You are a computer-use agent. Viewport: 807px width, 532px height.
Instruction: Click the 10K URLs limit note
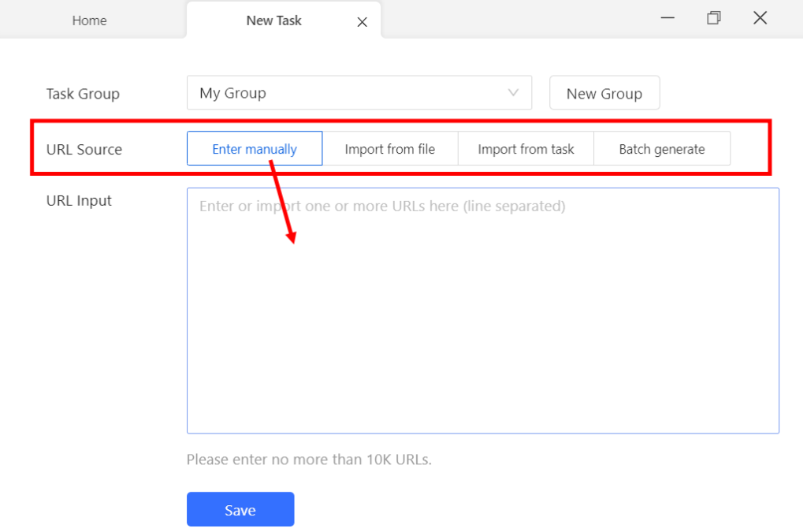(x=309, y=459)
